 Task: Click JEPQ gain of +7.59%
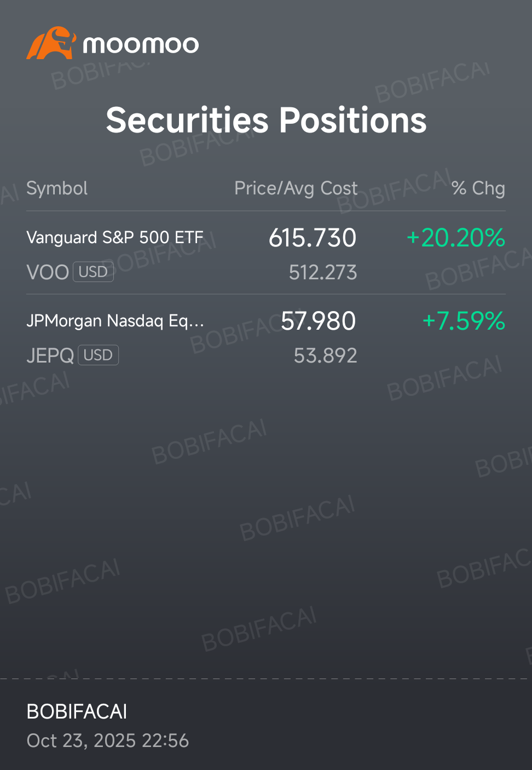pos(464,321)
